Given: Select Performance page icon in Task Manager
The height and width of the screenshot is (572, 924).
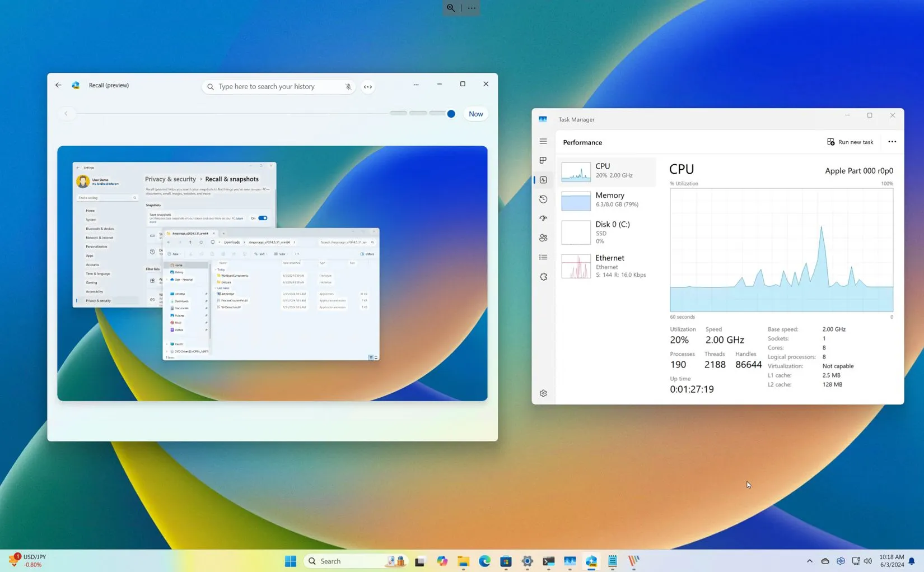Looking at the screenshot, I should (543, 180).
